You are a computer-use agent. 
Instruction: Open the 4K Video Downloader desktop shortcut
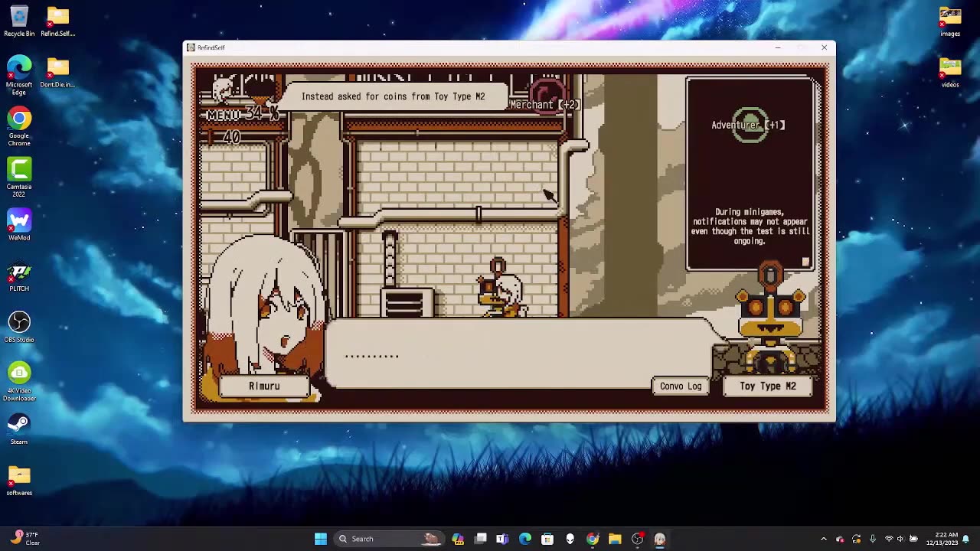[x=19, y=381]
